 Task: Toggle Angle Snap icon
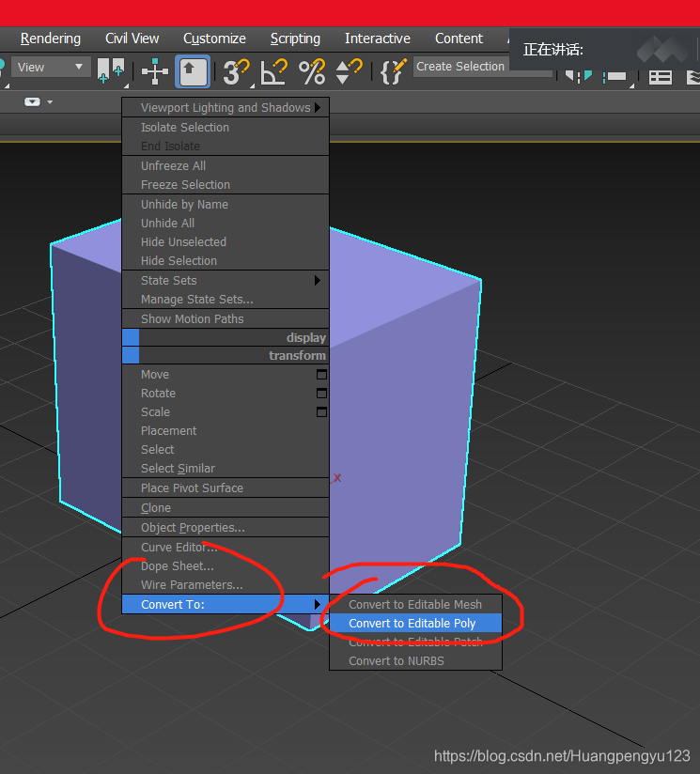[x=273, y=71]
